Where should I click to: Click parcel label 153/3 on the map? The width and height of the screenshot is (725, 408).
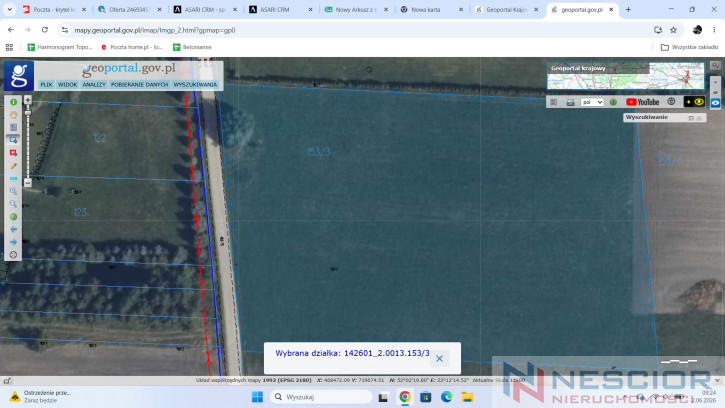(319, 152)
